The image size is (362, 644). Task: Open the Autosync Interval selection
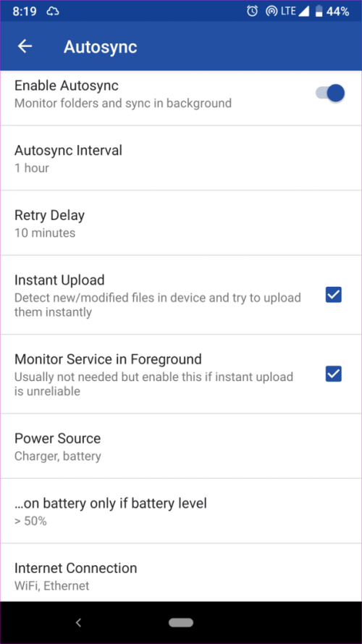[x=181, y=158]
